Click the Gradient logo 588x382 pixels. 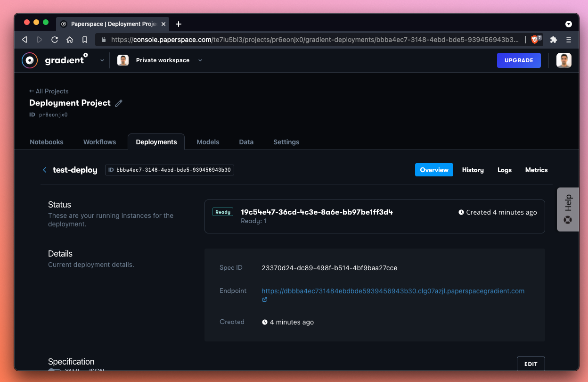click(x=55, y=60)
